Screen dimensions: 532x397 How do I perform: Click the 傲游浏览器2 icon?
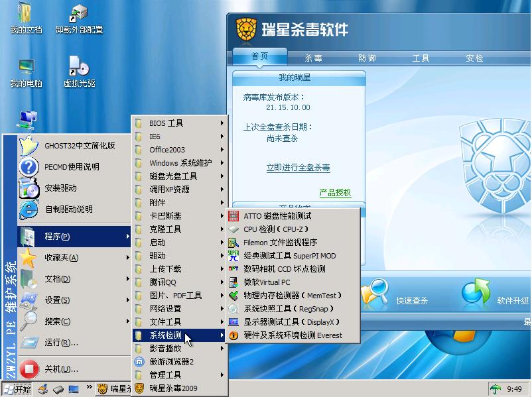pyautogui.click(x=139, y=362)
